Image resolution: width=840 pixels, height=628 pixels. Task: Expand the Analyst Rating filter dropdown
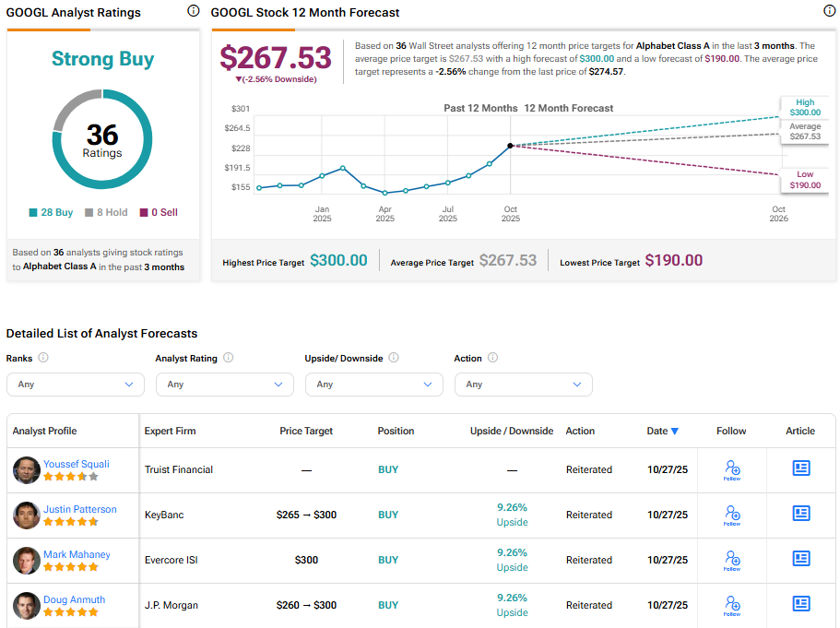tap(225, 385)
